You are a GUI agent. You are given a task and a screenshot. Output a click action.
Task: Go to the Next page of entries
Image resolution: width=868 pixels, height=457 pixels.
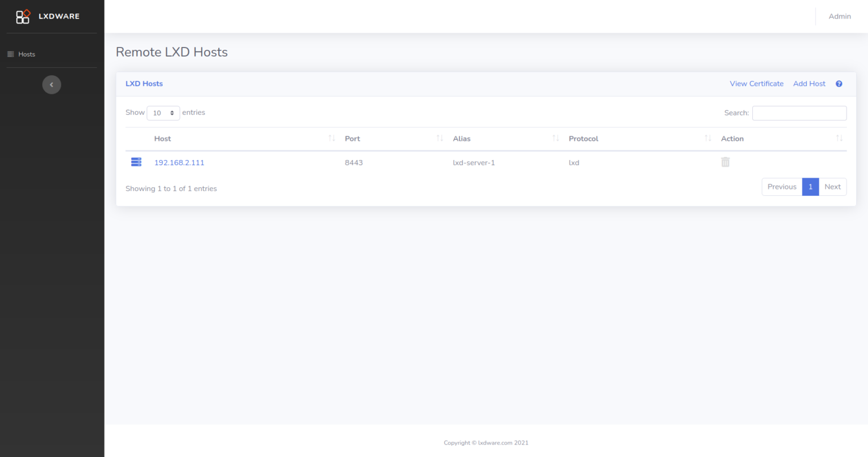pyautogui.click(x=832, y=187)
